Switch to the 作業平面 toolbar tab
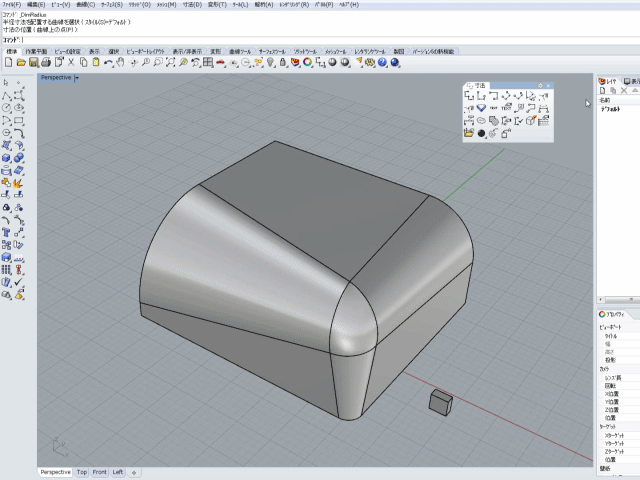The width and height of the screenshot is (640, 480). [36, 51]
